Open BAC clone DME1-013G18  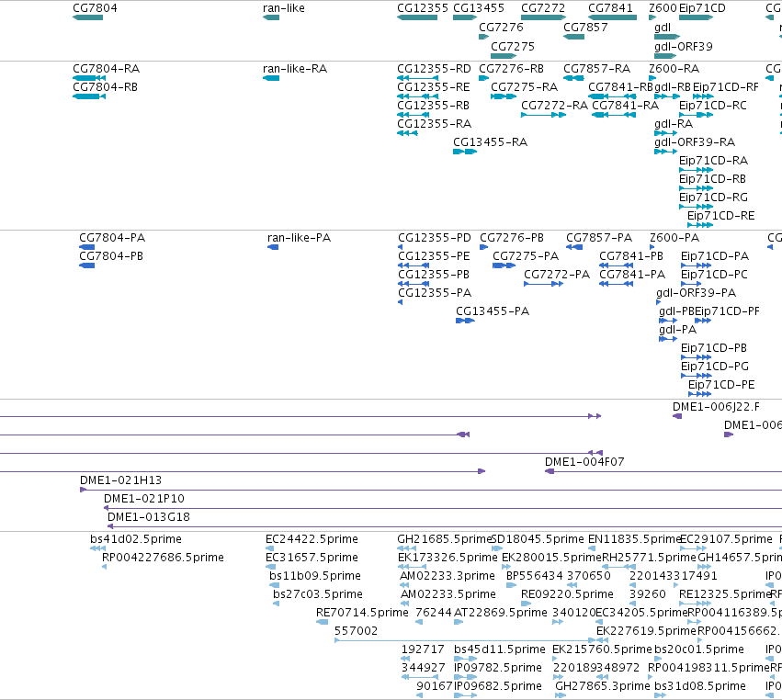[x=149, y=517]
